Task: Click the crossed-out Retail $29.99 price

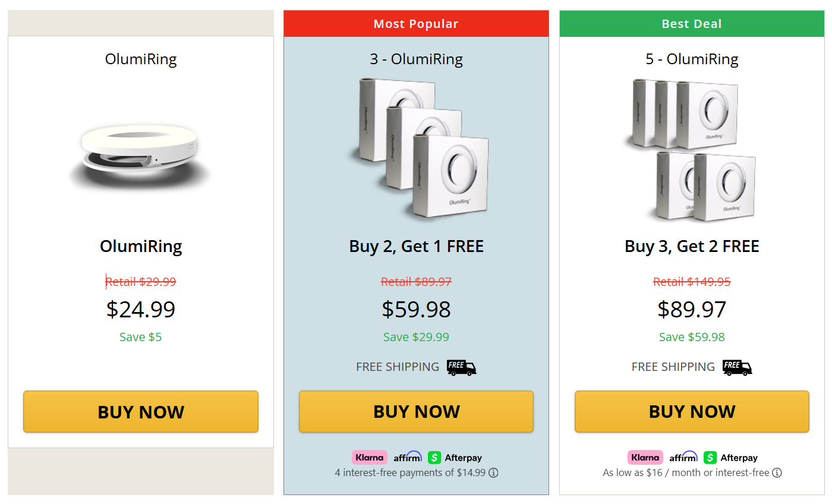Action: click(141, 281)
